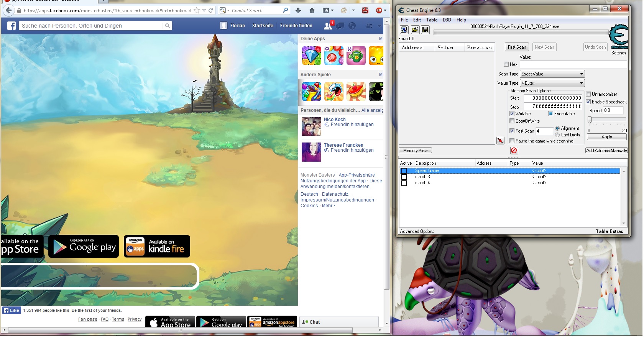Select the Last Digits radio button
644x362 pixels.
[x=557, y=135]
